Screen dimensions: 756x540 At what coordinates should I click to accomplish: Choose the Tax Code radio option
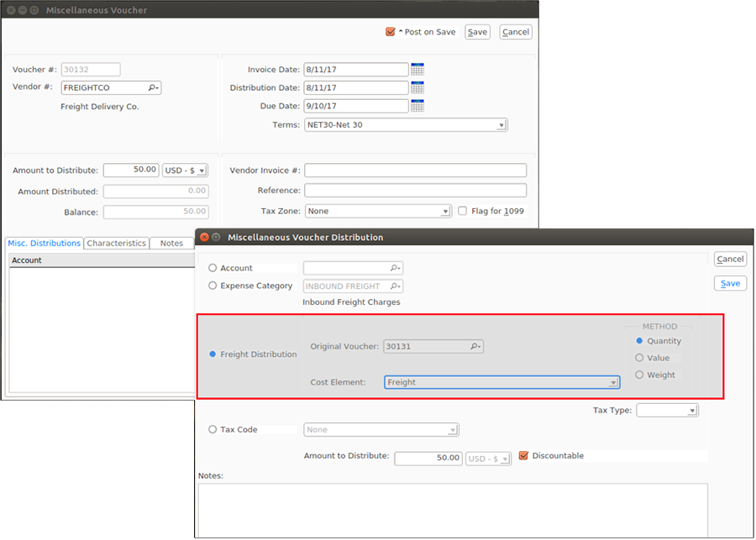pyautogui.click(x=212, y=429)
